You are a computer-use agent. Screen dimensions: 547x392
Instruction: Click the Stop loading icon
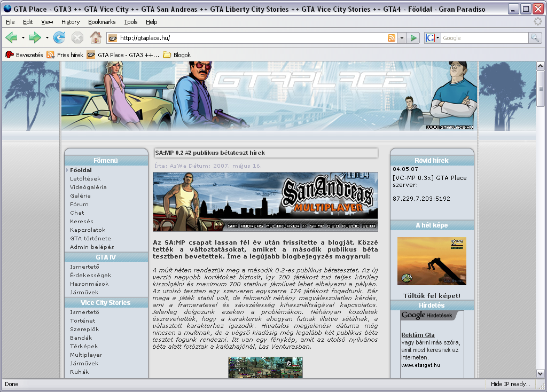(x=77, y=38)
